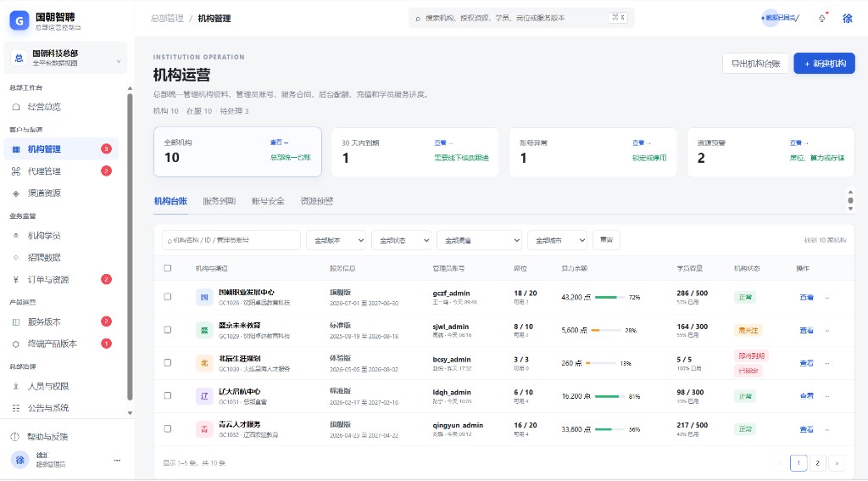Open the notification bell in header
868x481 pixels.
pyautogui.click(x=822, y=19)
